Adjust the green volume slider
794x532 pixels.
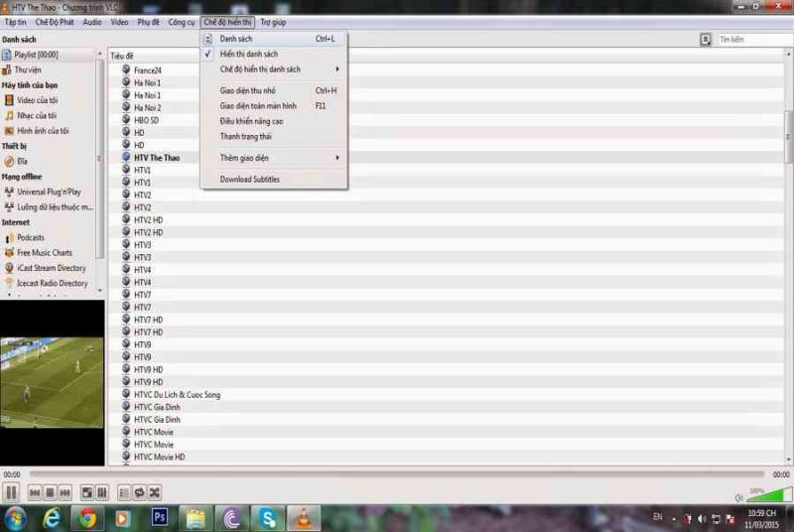click(x=769, y=494)
